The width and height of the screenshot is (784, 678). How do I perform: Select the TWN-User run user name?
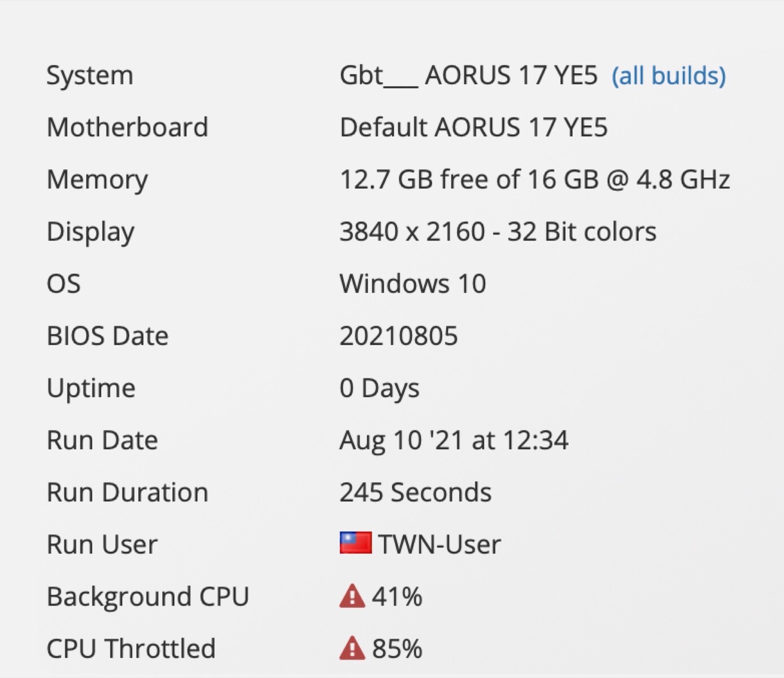439,545
